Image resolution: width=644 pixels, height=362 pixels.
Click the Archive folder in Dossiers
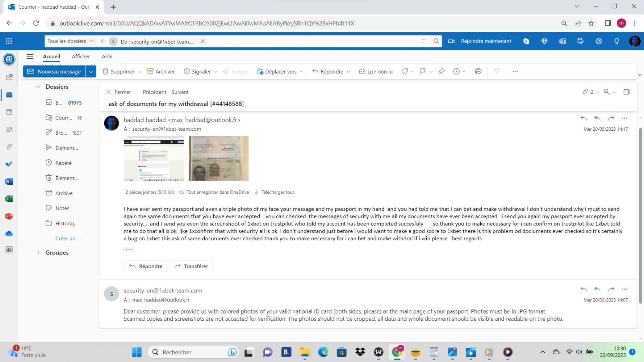coord(64,193)
